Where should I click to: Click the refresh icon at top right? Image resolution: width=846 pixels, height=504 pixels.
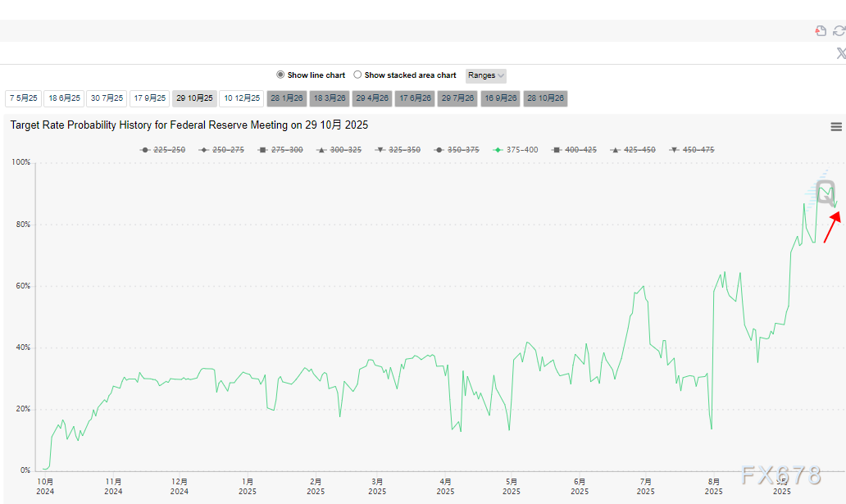point(839,31)
